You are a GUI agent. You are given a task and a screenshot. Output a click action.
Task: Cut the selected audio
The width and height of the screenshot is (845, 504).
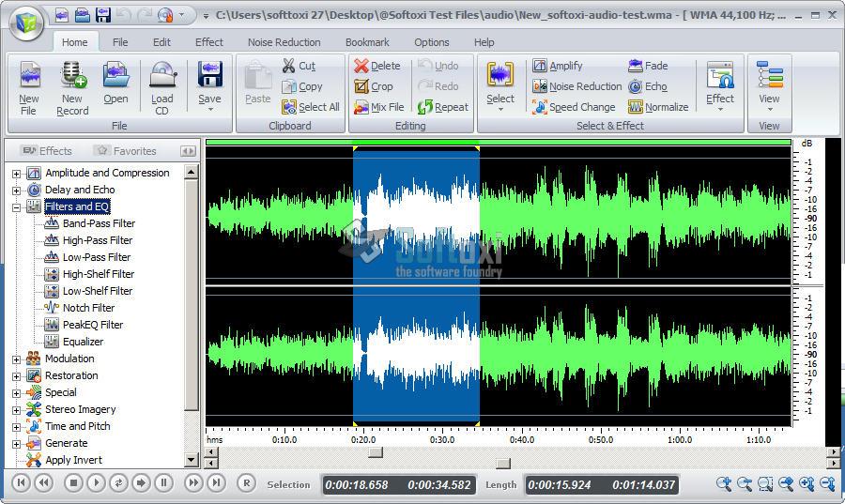[x=300, y=66]
